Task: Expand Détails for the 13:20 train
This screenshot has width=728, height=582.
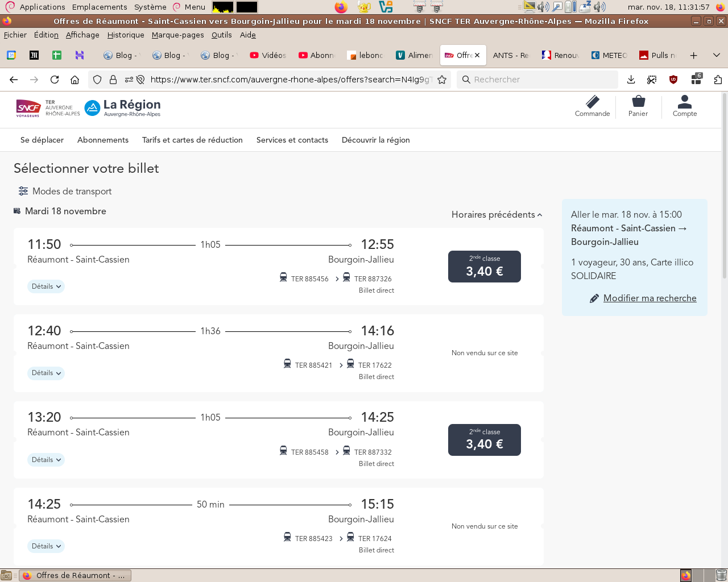Action: (x=46, y=460)
